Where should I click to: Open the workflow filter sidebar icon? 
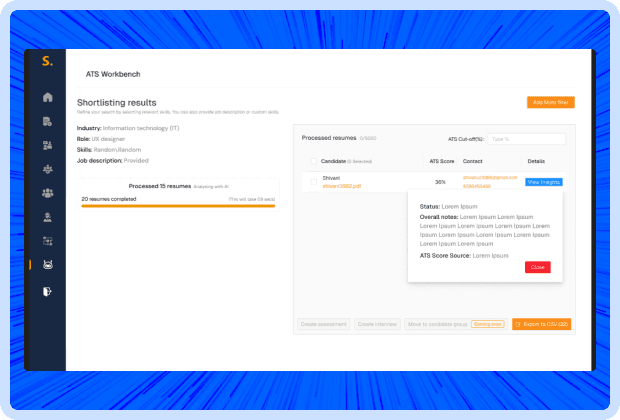coord(47,241)
